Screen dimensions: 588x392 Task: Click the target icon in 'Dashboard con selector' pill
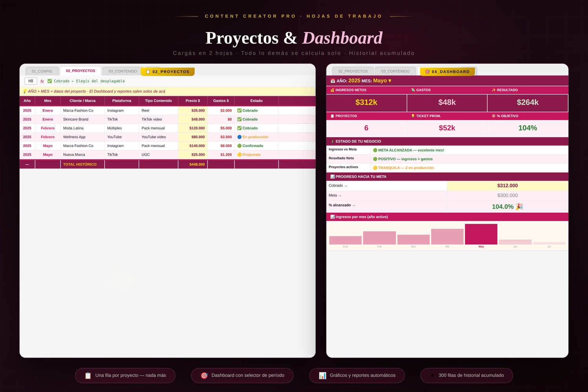coord(204,376)
